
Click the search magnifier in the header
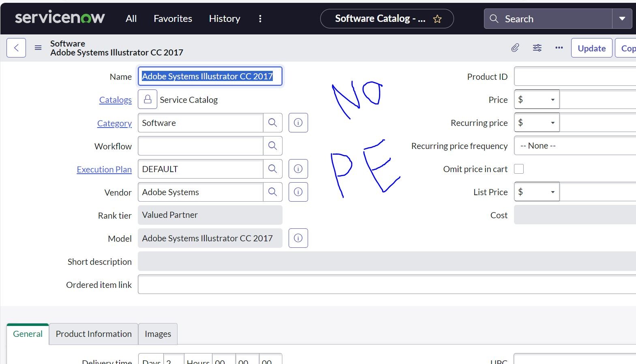click(494, 19)
